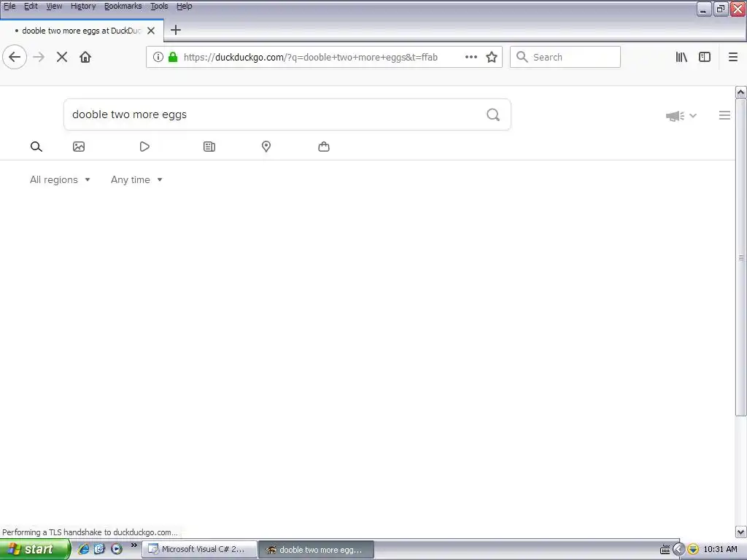The width and height of the screenshot is (747, 560).
Task: Expand hidden system tray icons arrow
Action: pyautogui.click(x=678, y=550)
